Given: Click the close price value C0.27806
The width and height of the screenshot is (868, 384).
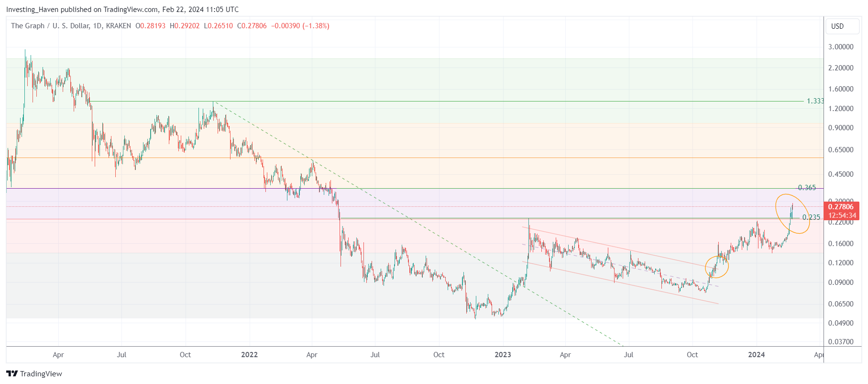Looking at the screenshot, I should click(252, 26).
